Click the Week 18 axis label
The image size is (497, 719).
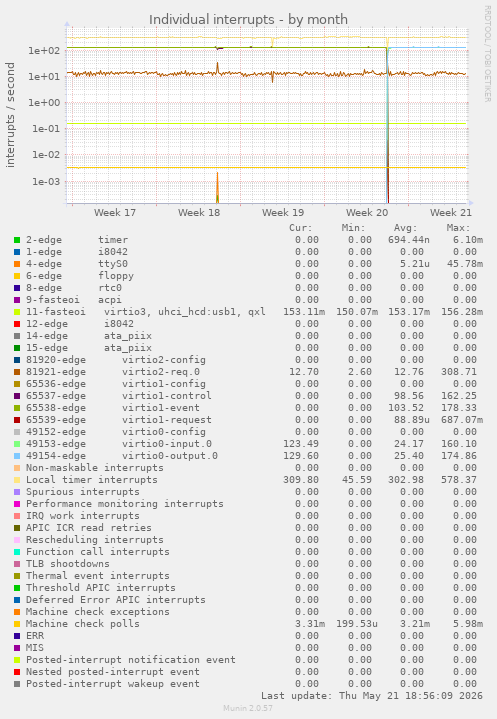[199, 212]
